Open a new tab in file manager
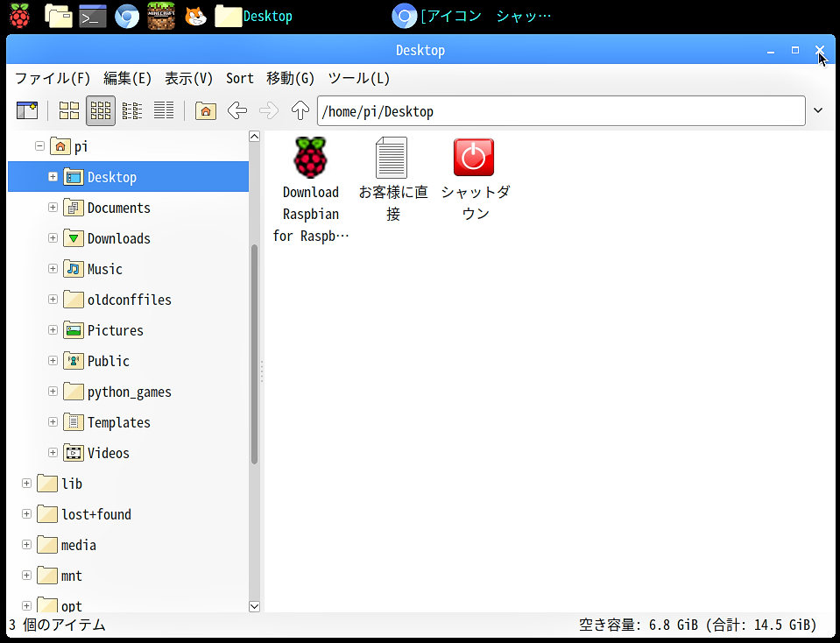This screenshot has width=840, height=643. (27, 111)
